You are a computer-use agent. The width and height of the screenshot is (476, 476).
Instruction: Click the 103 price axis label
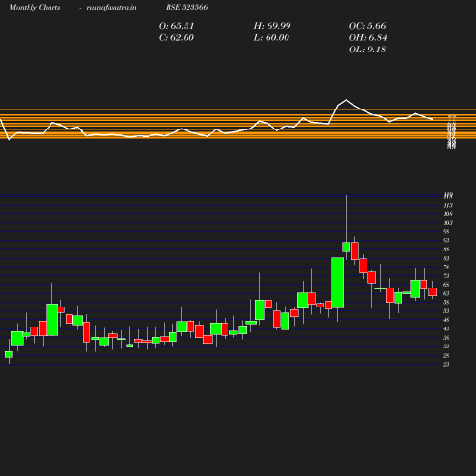click(x=448, y=223)
